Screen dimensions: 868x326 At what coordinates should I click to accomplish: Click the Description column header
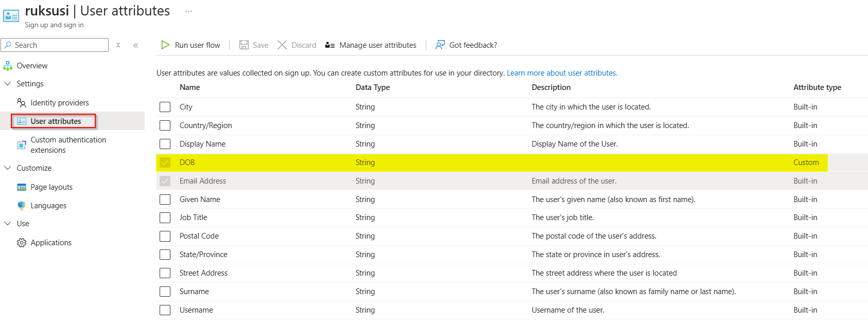coord(551,87)
